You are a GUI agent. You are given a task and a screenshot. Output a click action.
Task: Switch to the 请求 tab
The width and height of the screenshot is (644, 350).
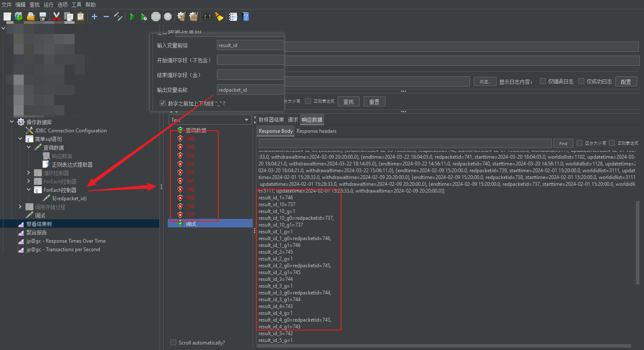click(293, 120)
